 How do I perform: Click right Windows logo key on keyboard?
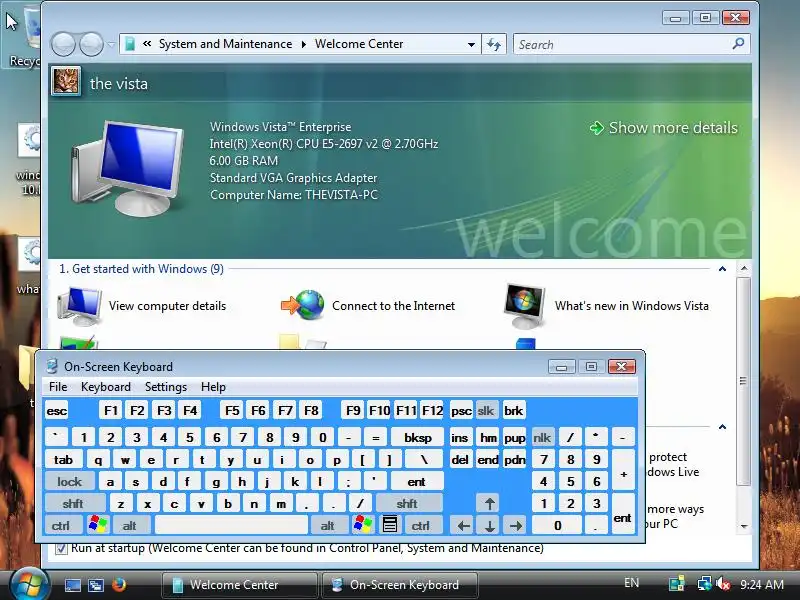(363, 525)
